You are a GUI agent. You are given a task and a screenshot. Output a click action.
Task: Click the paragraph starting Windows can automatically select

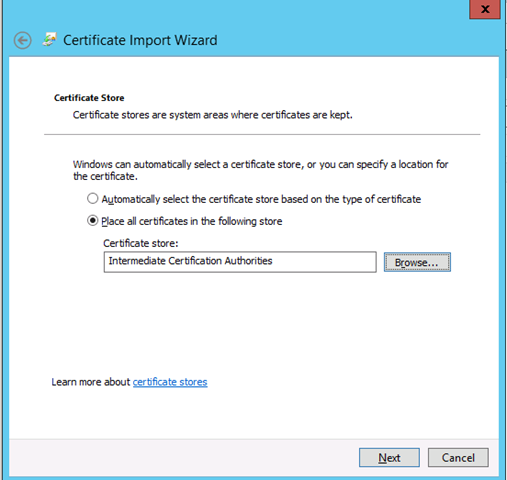pyautogui.click(x=260, y=170)
